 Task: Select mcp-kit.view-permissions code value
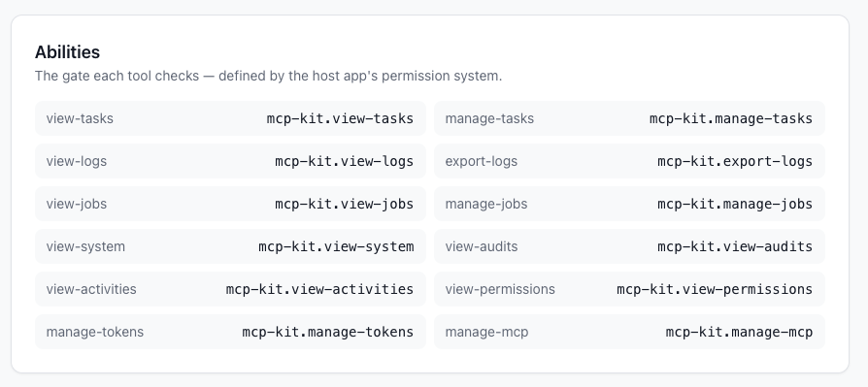715,289
